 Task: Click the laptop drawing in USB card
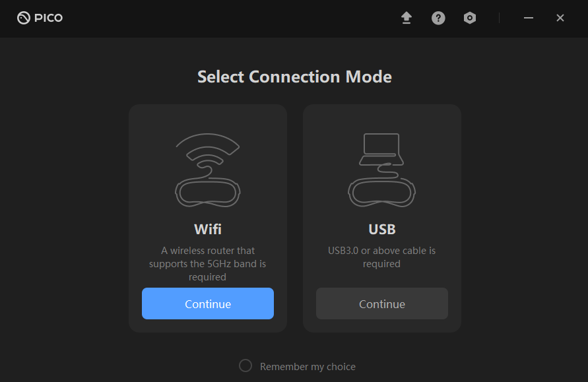[381, 149]
